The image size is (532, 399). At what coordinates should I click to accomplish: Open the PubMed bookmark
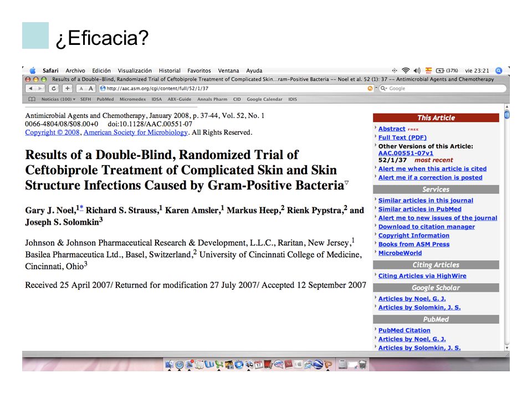(x=105, y=99)
